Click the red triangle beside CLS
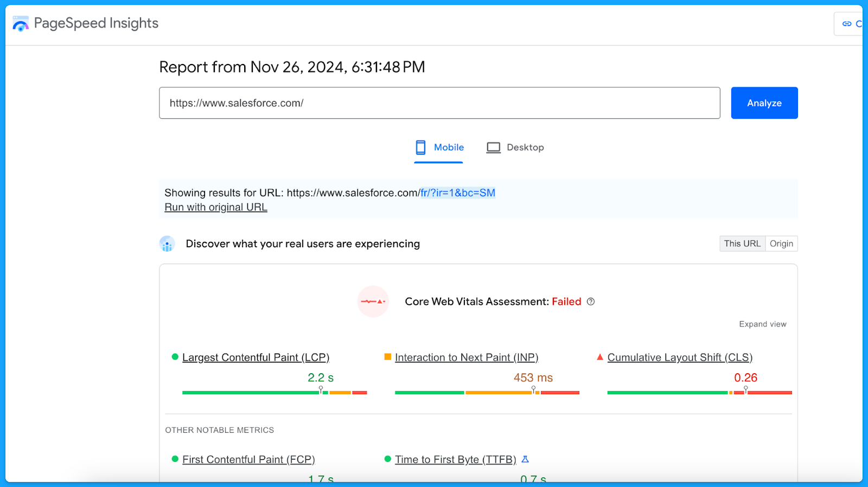The height and width of the screenshot is (487, 868). click(600, 357)
